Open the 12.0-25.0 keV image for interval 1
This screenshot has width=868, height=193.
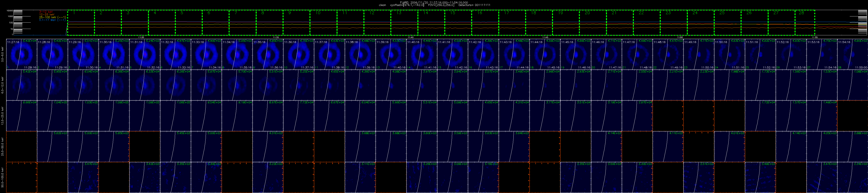[22, 116]
